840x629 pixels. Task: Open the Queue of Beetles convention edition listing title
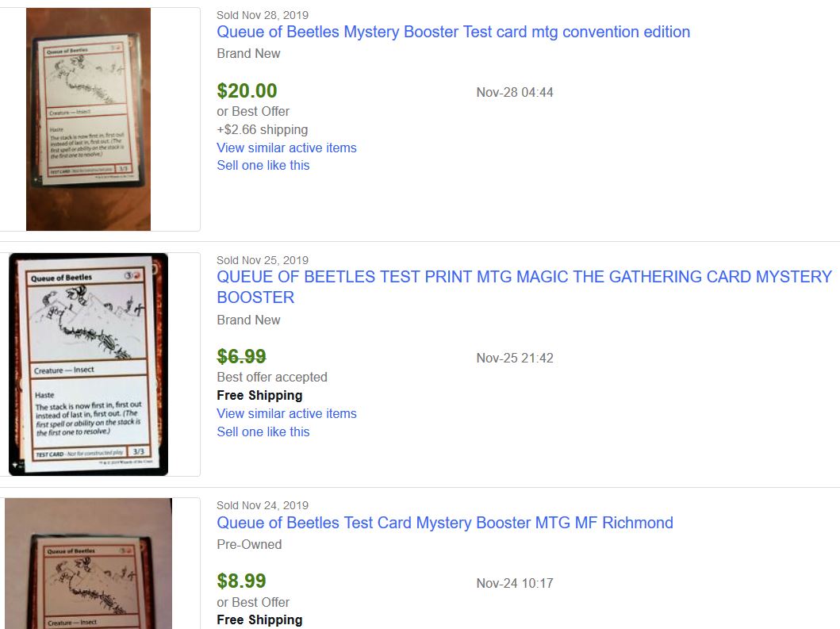(x=453, y=33)
